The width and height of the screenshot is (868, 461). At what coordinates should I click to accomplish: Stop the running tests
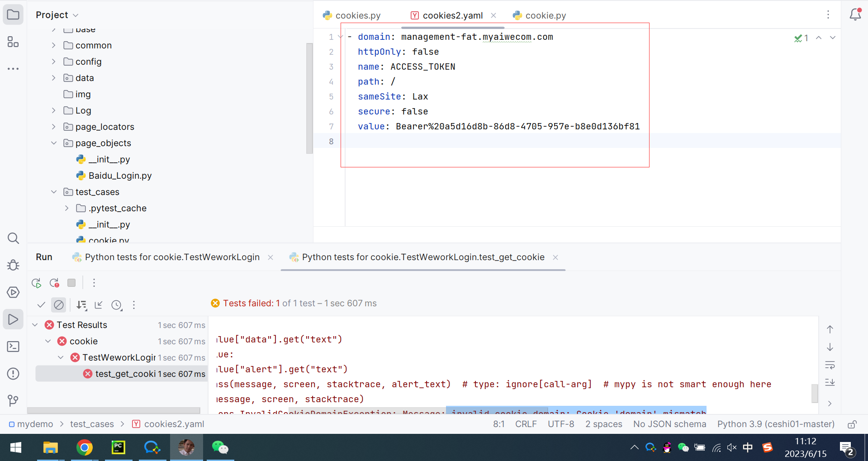coord(71,283)
